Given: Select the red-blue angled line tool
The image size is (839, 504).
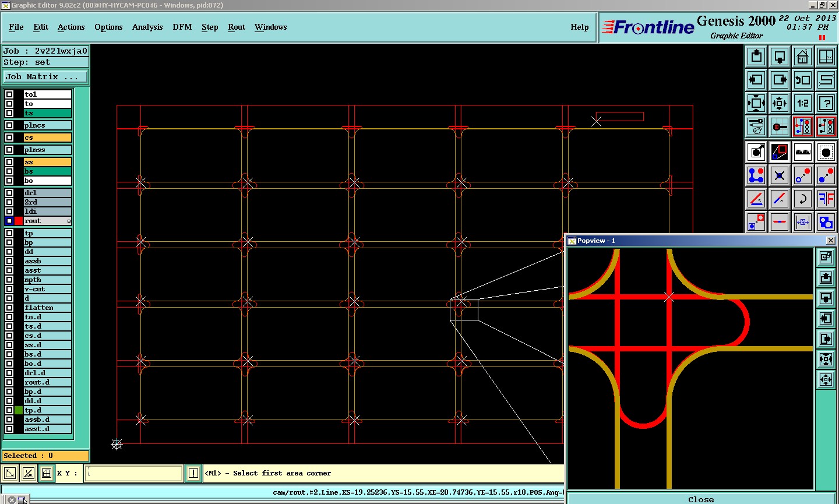Looking at the screenshot, I should [x=756, y=199].
